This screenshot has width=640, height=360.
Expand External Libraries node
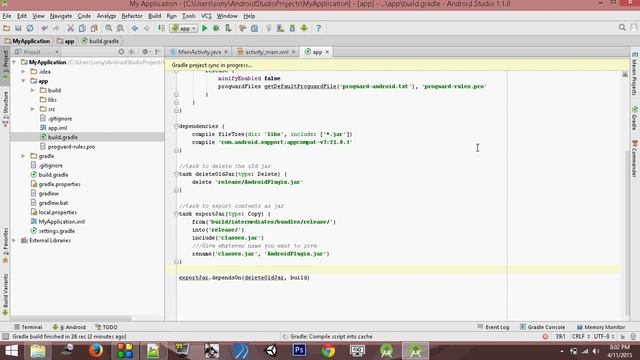14,240
